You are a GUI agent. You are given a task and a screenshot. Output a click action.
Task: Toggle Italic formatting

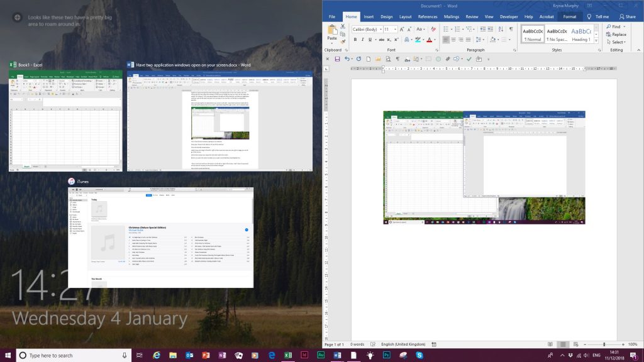coord(362,40)
